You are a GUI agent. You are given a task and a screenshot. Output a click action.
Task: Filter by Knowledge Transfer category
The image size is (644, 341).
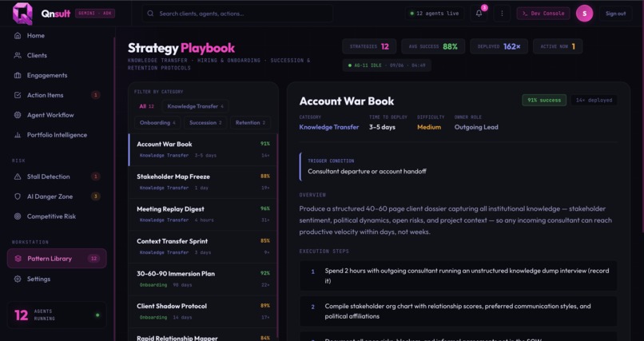pyautogui.click(x=195, y=106)
